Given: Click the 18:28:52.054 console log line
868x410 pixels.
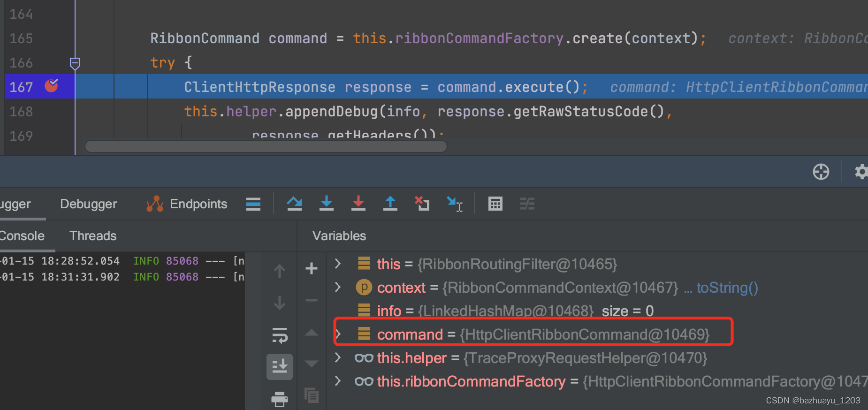Looking at the screenshot, I should pyautogui.click(x=122, y=261).
